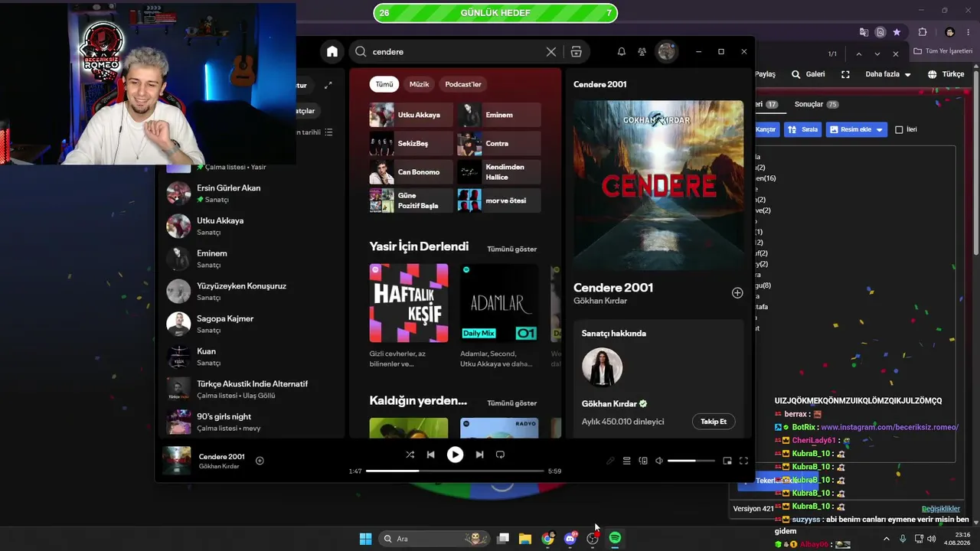Viewport: 980px width, 551px height.
Task: Expand the Spotify library panel
Action: pos(328,85)
